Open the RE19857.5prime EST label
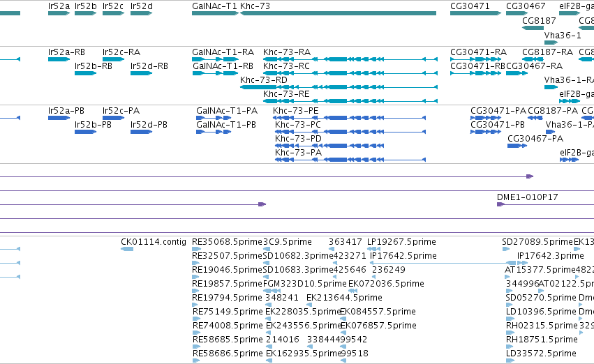The width and height of the screenshot is (594, 364). click(x=228, y=283)
